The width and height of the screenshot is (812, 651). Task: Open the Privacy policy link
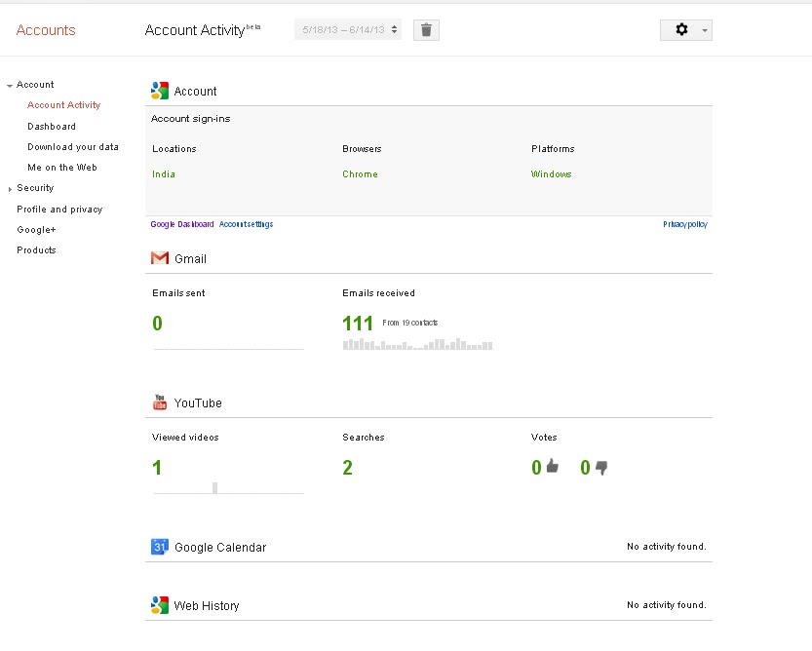coord(682,223)
